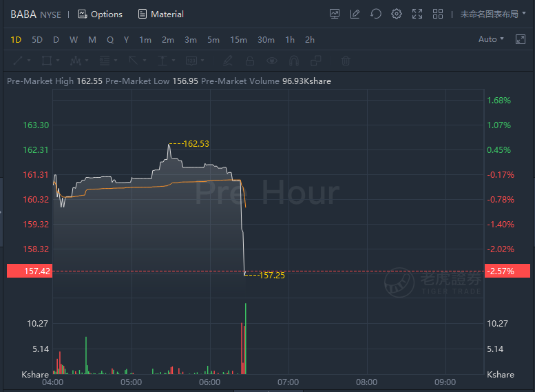Open the Material panel
The image size is (535, 392).
[160, 14]
